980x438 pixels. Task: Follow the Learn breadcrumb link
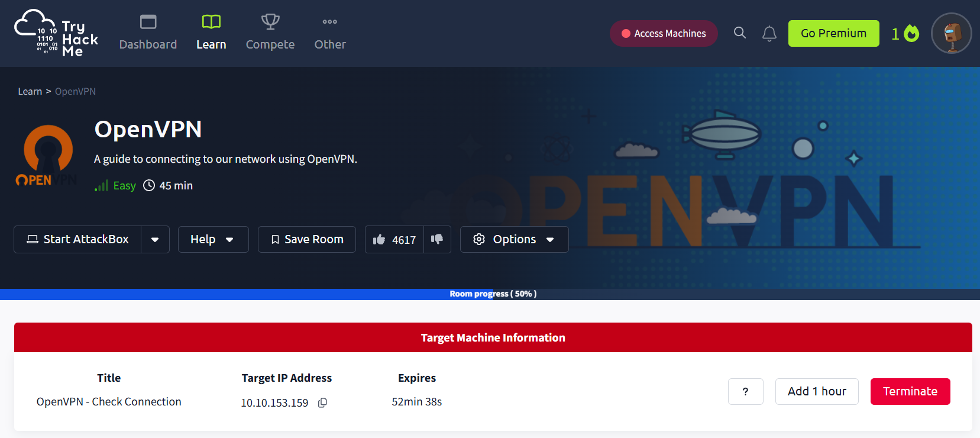[30, 91]
